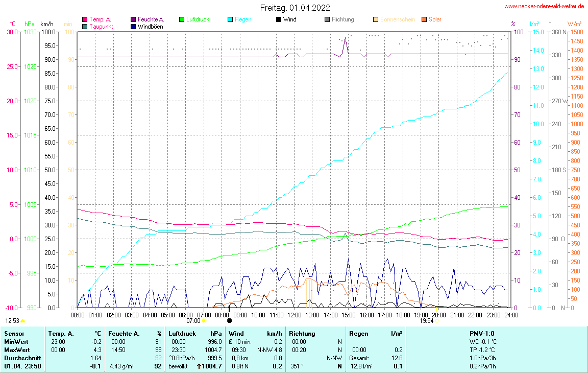Click the 'Feuchte A.' legend label
Screen dimensions: 588x373
click(151, 19)
